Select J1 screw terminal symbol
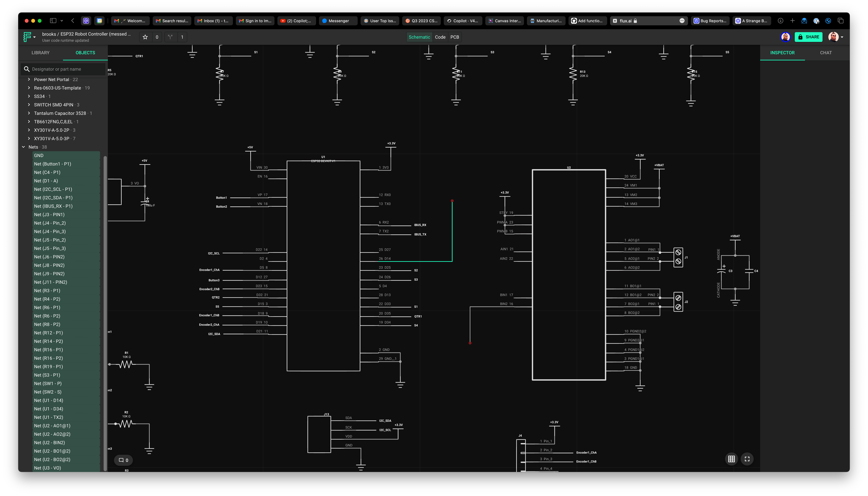 pyautogui.click(x=678, y=257)
